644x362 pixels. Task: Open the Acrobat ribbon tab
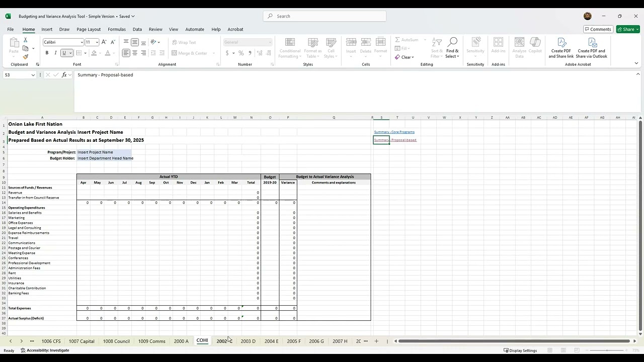235,29
